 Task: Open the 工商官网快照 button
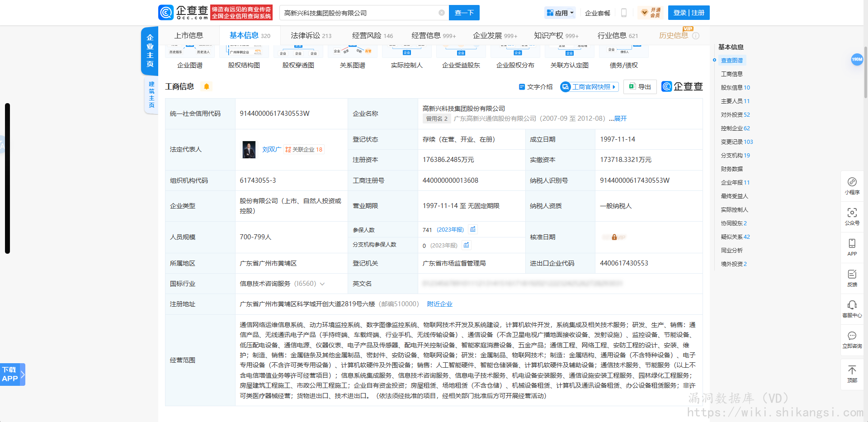[x=590, y=87]
